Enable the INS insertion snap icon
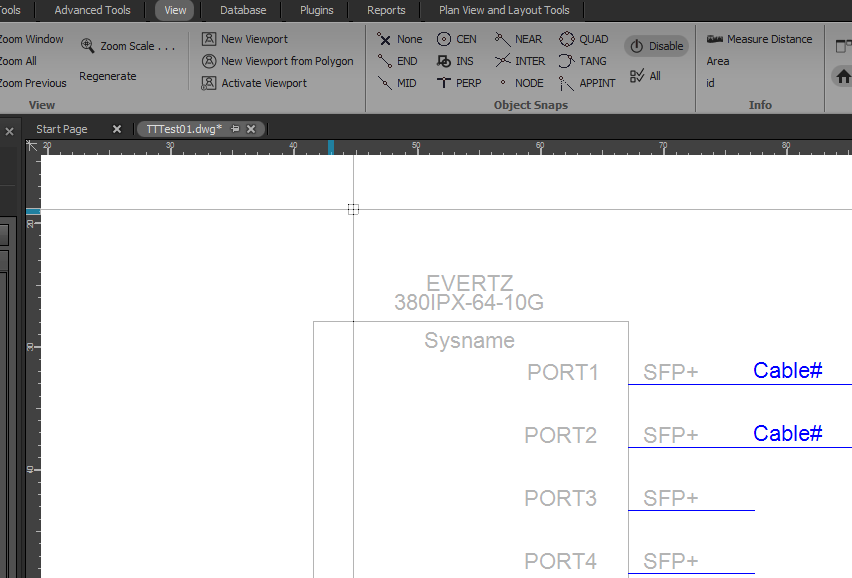This screenshot has width=852, height=578. point(444,61)
